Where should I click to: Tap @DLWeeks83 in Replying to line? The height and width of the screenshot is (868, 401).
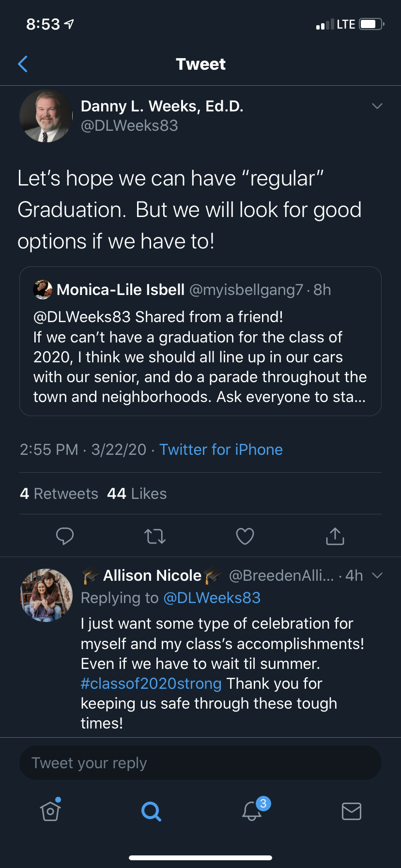[x=212, y=598]
